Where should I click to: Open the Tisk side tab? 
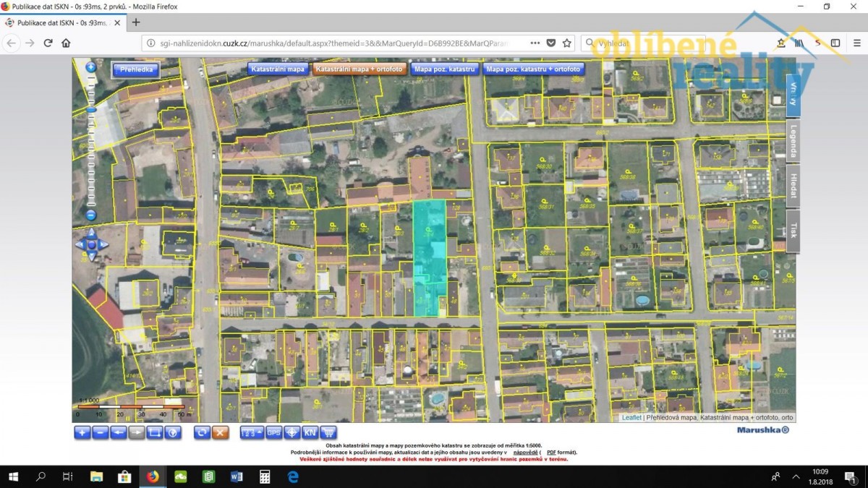[x=793, y=231]
